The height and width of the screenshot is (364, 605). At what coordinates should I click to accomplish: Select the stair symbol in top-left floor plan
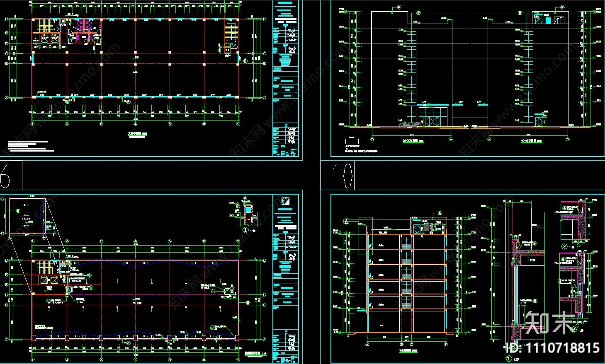[43, 26]
